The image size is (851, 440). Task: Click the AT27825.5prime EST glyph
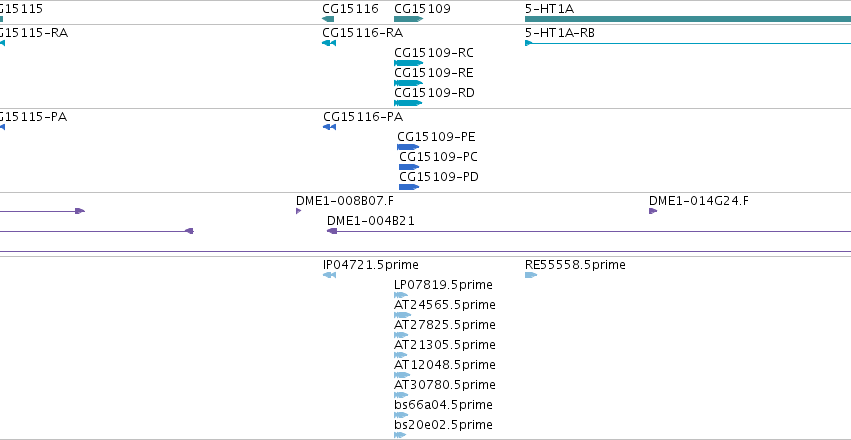(x=401, y=335)
